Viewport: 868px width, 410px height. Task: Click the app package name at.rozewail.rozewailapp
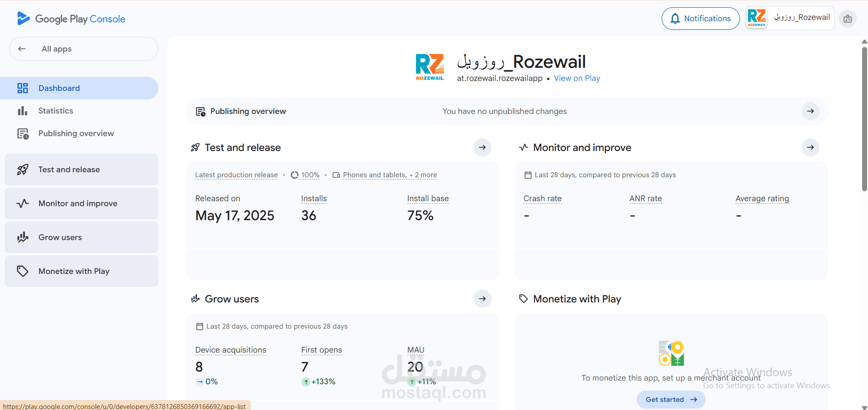(500, 78)
